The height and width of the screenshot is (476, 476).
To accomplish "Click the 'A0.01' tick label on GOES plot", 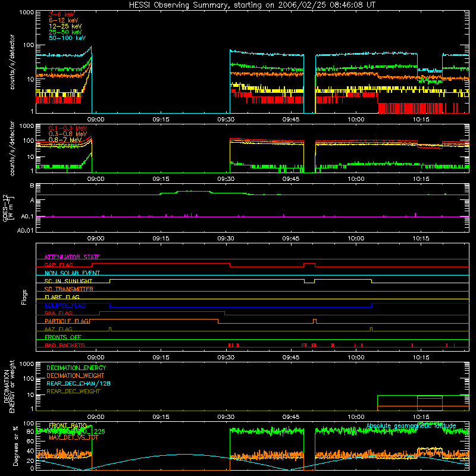I will click(x=25, y=230).
